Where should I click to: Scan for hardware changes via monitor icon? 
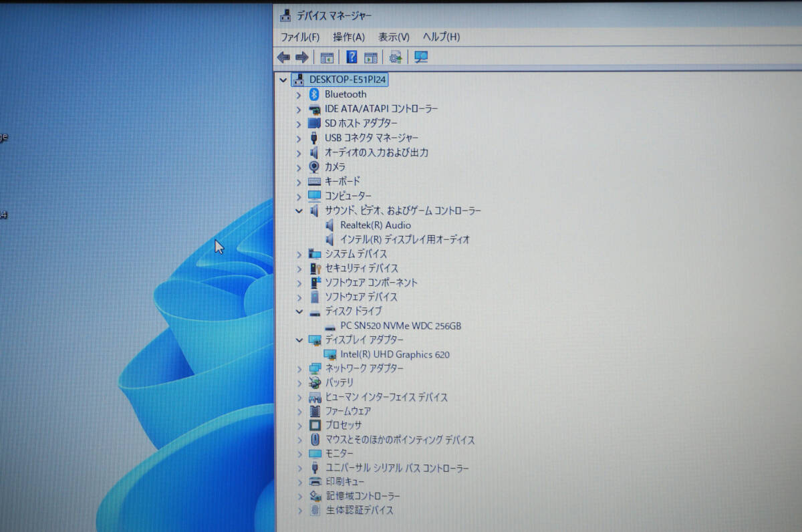(x=421, y=57)
